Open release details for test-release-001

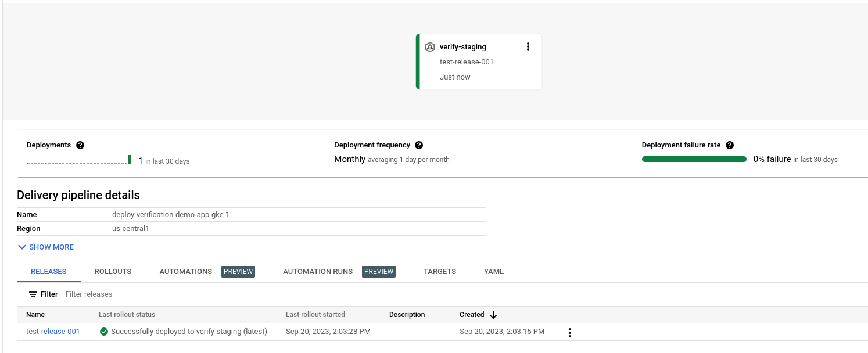[x=53, y=332]
